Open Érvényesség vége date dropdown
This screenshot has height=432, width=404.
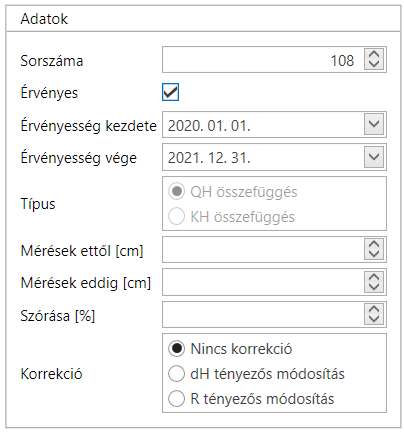coord(374,157)
